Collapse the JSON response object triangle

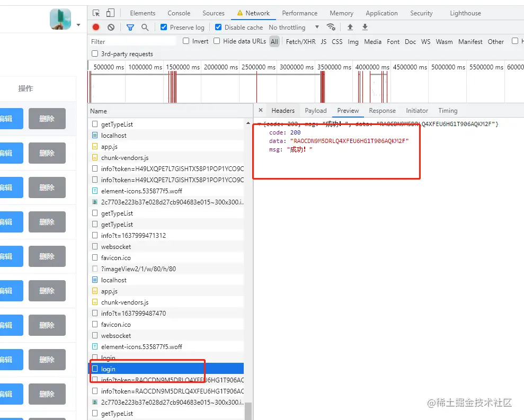[x=259, y=124]
